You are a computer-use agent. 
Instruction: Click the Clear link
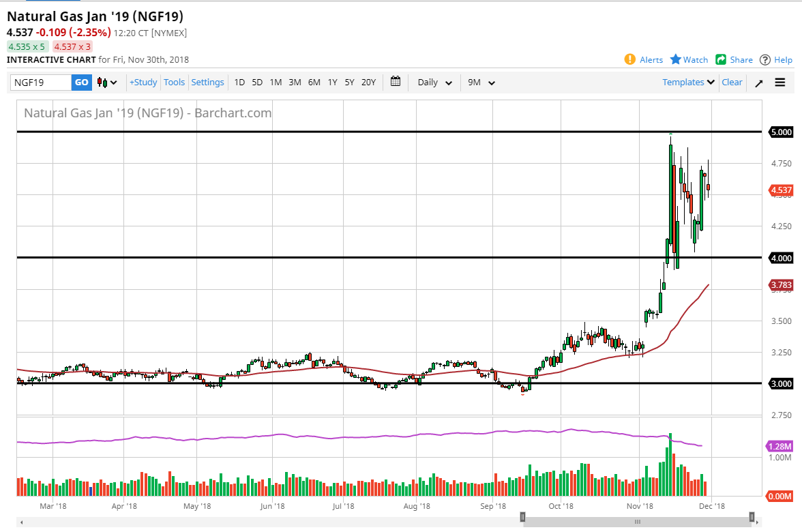tap(732, 82)
